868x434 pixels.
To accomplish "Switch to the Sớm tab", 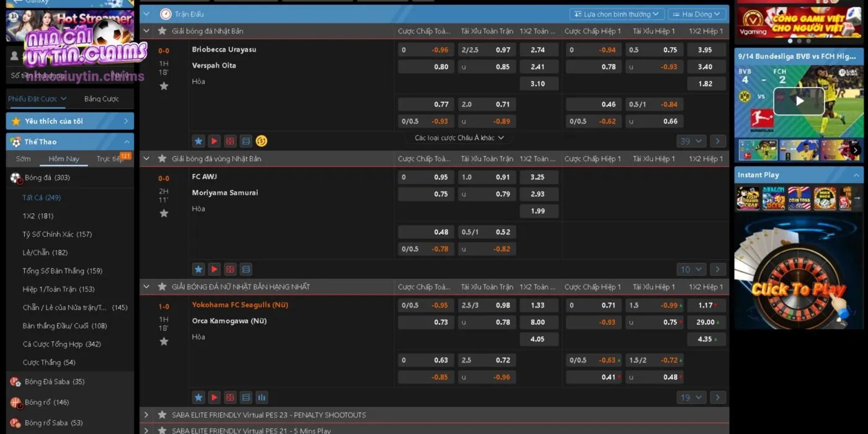I will click(x=24, y=159).
